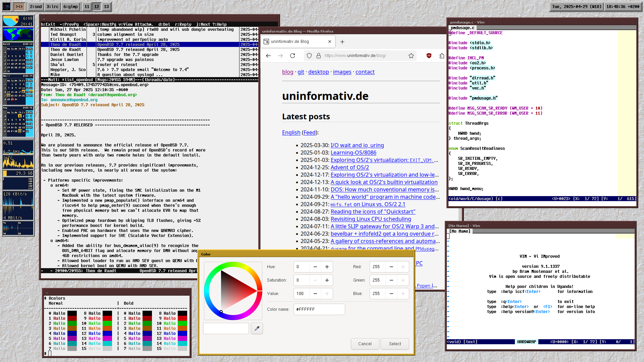Decrease the Green value

click(391, 280)
